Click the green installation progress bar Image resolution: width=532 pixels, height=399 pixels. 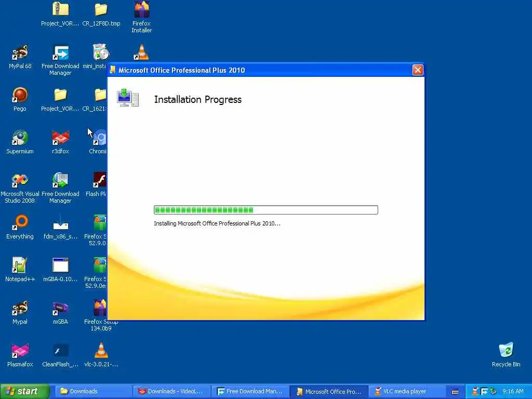tap(265, 210)
